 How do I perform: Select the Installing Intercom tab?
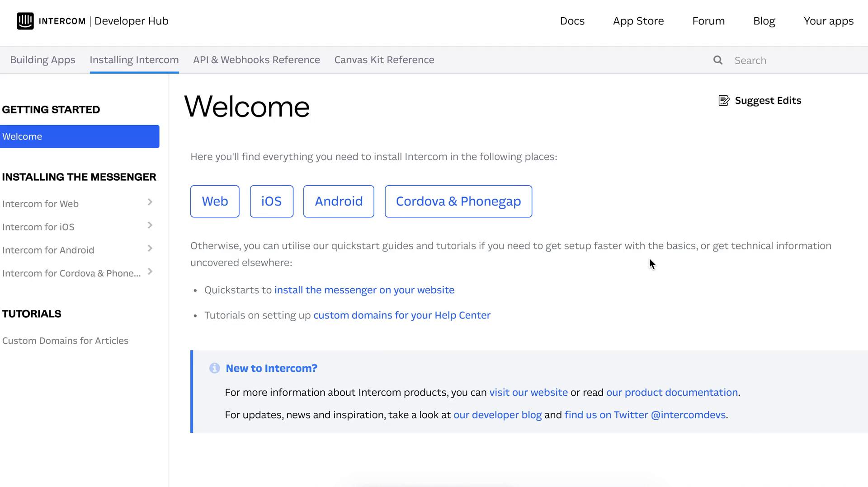pyautogui.click(x=134, y=60)
